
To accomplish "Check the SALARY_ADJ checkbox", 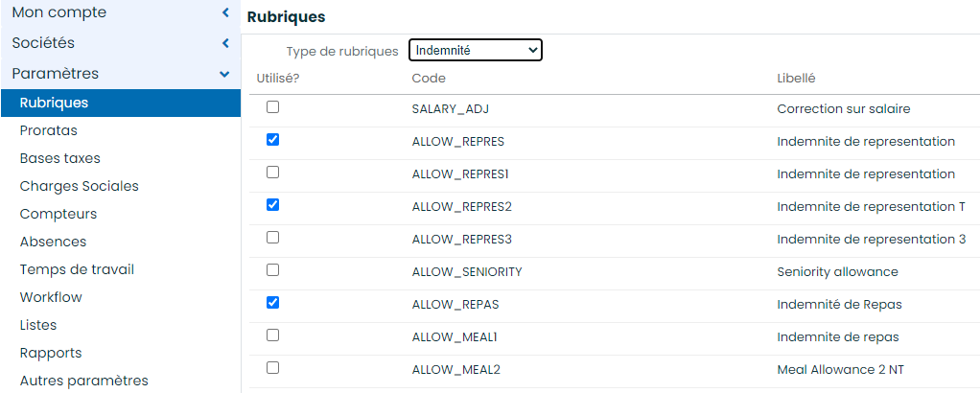I will coord(272,107).
